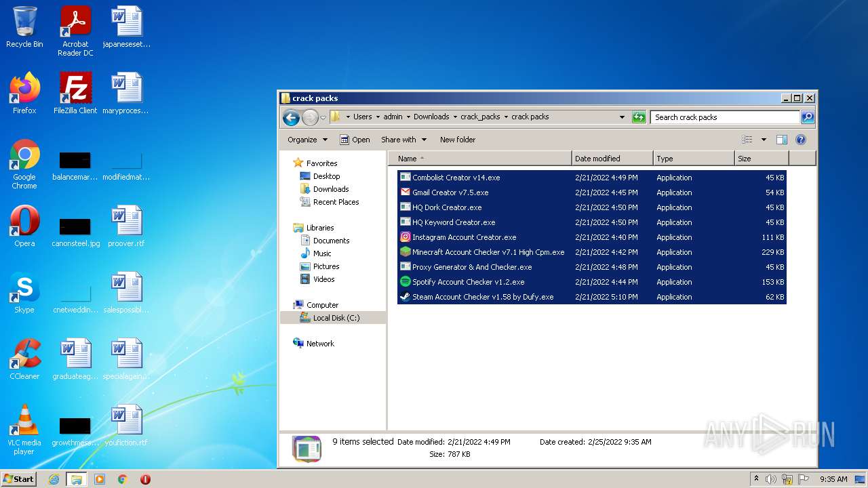Sort files by Type column
Image resolution: width=868 pixels, height=488 pixels.
pyautogui.click(x=694, y=159)
